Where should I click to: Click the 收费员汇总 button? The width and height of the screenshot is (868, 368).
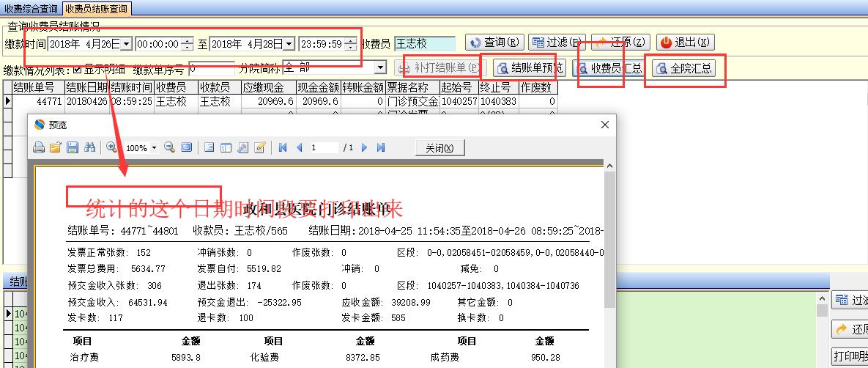(x=609, y=68)
